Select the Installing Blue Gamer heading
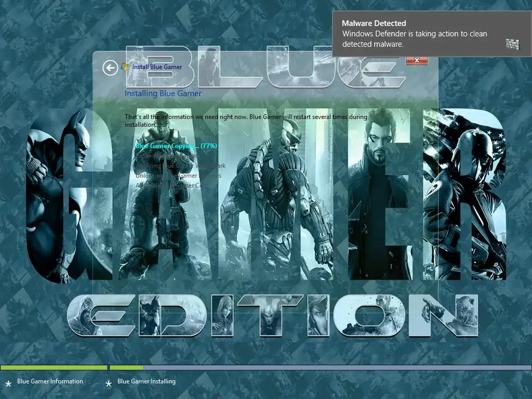The width and height of the screenshot is (532, 399). pos(163,94)
